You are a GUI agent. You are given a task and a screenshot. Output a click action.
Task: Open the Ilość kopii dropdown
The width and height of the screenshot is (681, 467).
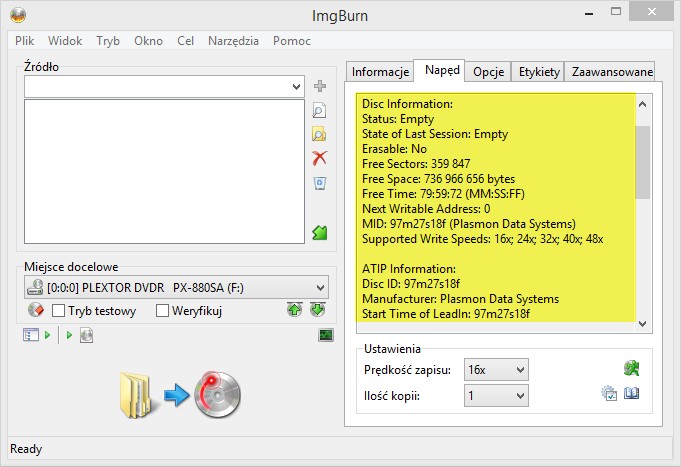point(496,396)
